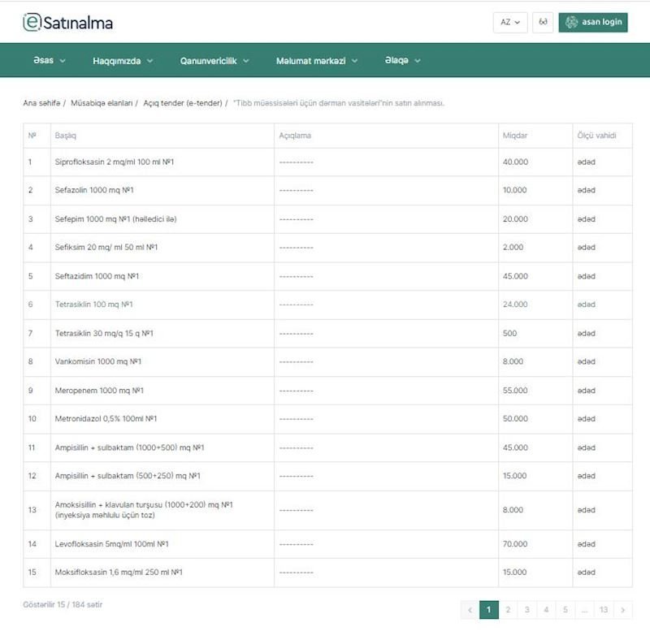650x644 pixels.
Task: Go to next page arrow
Action: tap(623, 610)
